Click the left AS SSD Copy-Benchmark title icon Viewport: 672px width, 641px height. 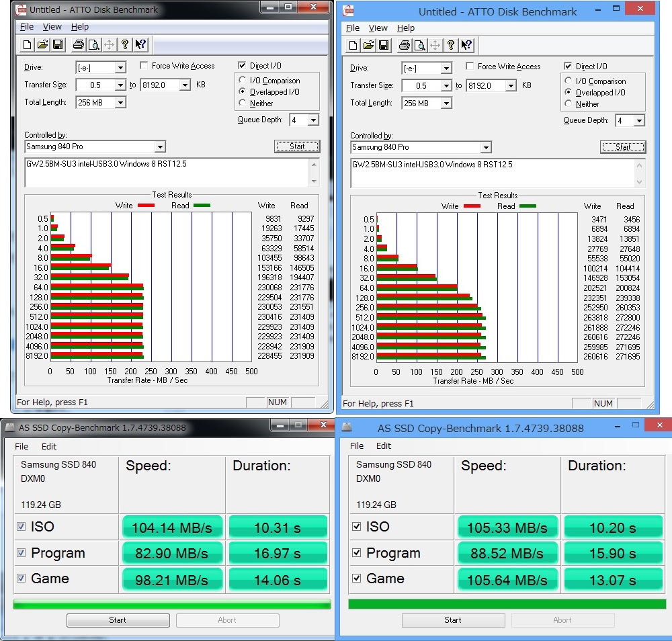tap(10, 427)
